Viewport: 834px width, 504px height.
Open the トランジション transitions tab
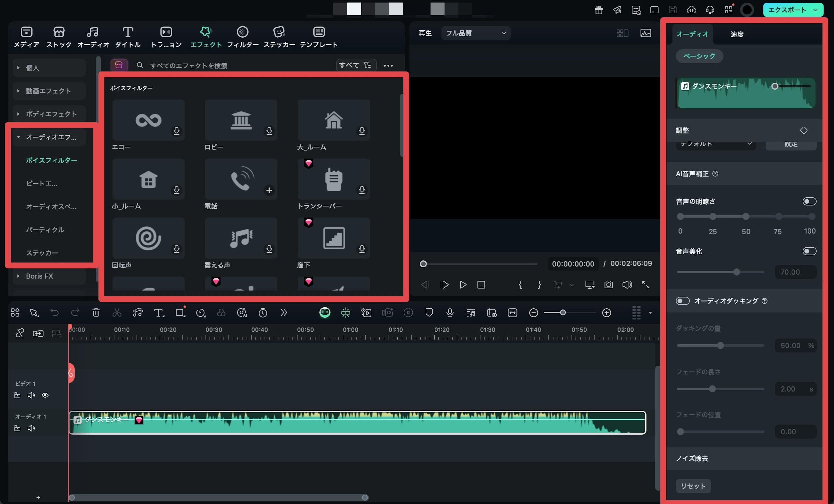(166, 37)
